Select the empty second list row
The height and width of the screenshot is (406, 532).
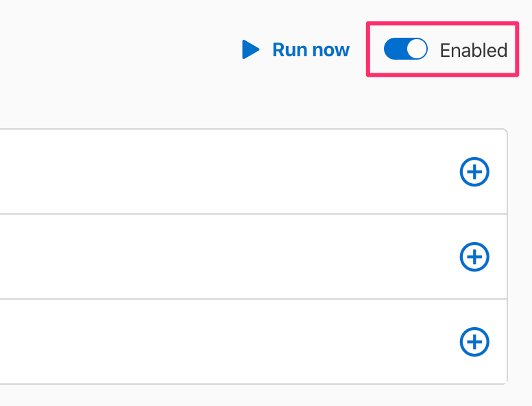(254, 256)
